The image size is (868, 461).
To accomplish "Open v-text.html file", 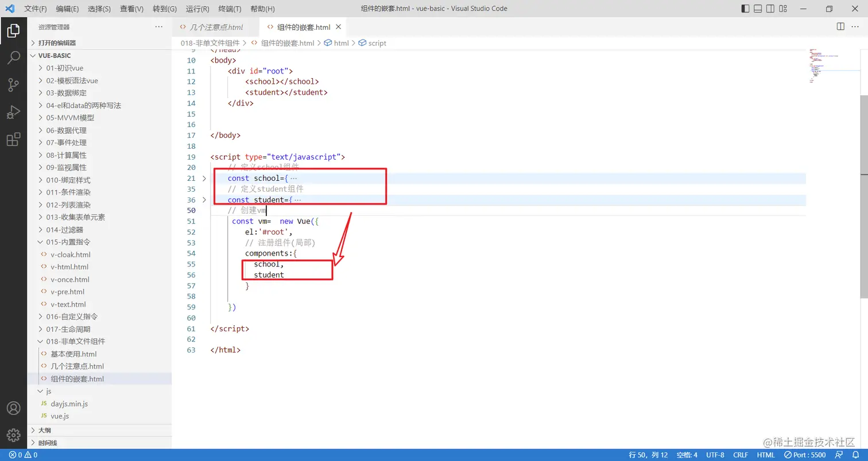I will 100,304.
